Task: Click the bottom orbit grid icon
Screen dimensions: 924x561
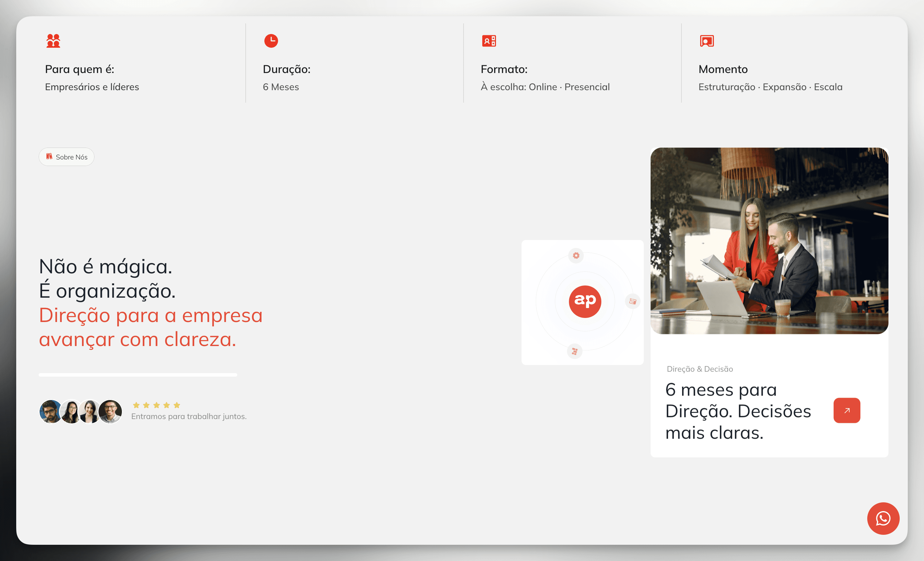Action: (x=574, y=351)
